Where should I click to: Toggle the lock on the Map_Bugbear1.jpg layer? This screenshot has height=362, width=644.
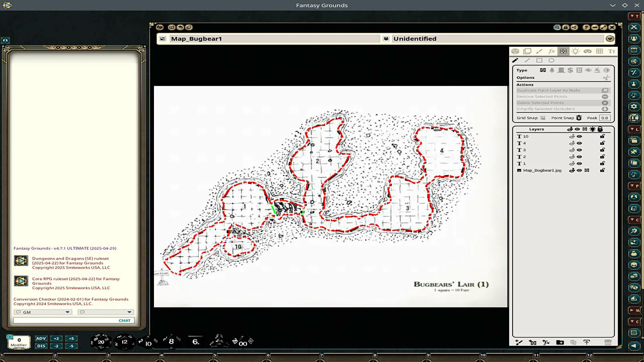click(602, 171)
